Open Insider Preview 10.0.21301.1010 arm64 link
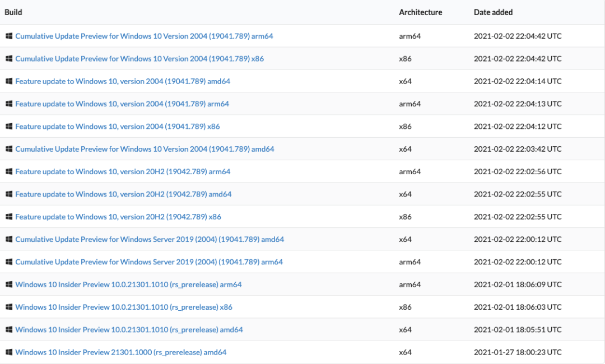The width and height of the screenshot is (605, 364). pos(128,284)
